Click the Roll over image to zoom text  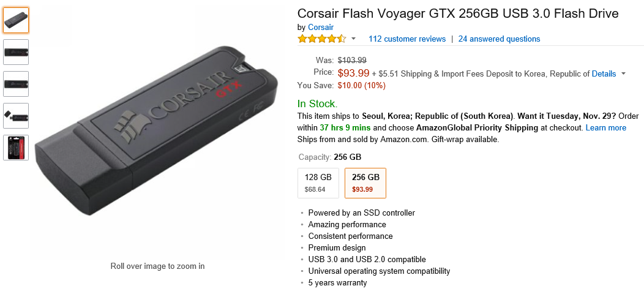pos(157,266)
